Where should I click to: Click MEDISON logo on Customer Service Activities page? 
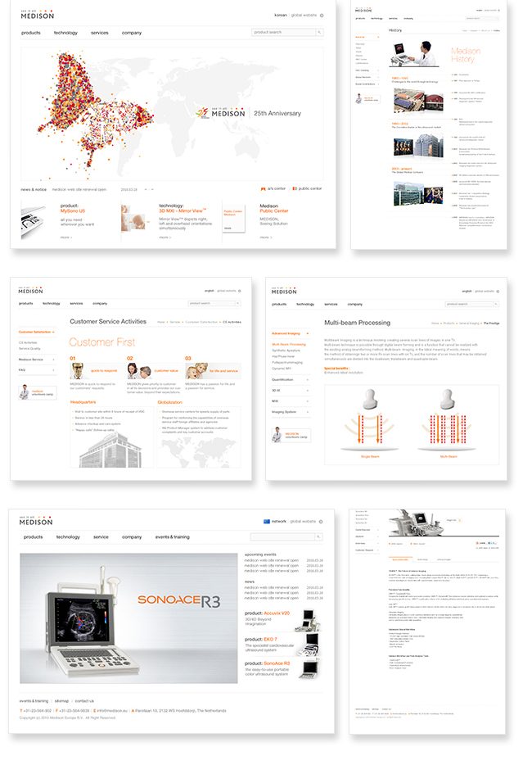(30, 290)
